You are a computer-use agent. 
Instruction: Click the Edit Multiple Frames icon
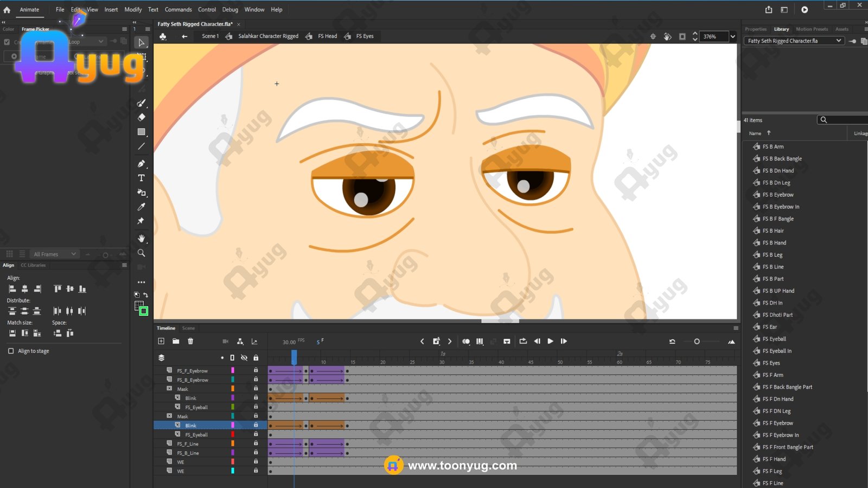pos(480,342)
